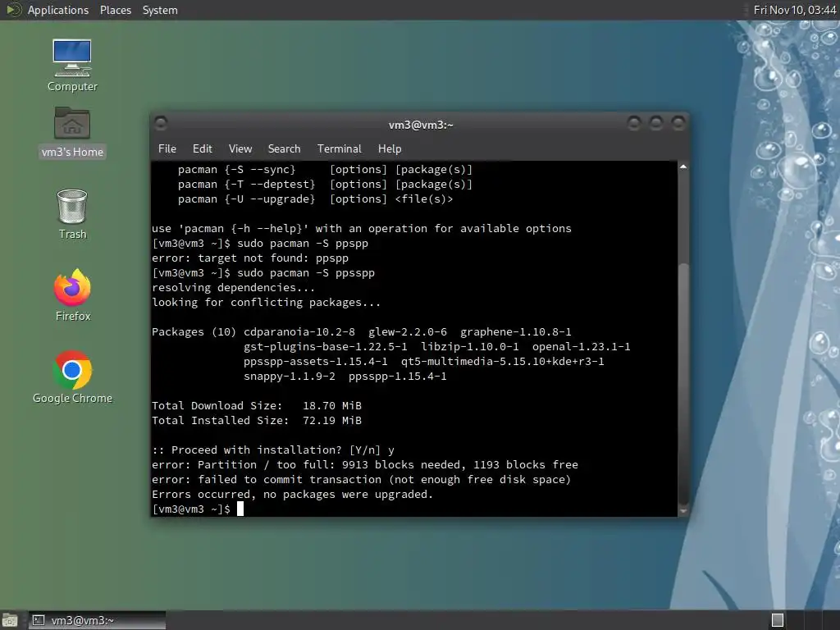Click 'Partition / too full' error line

click(x=365, y=464)
